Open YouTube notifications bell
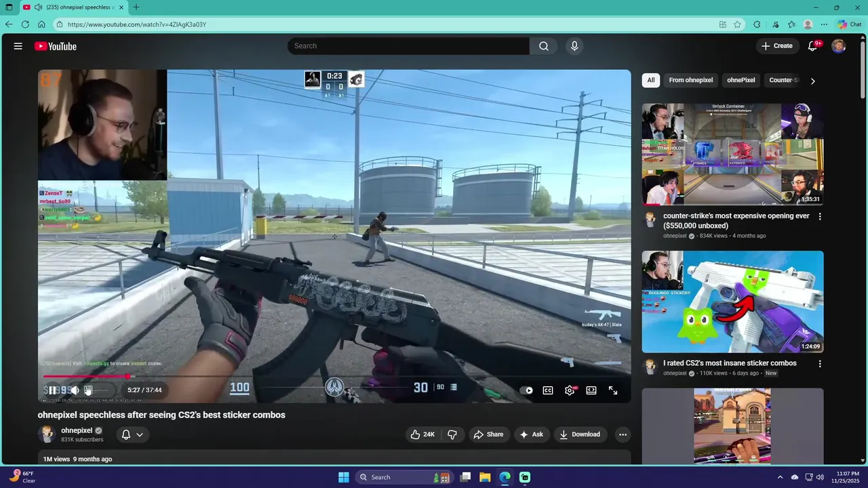Image resolution: width=868 pixels, height=488 pixels. [x=813, y=46]
